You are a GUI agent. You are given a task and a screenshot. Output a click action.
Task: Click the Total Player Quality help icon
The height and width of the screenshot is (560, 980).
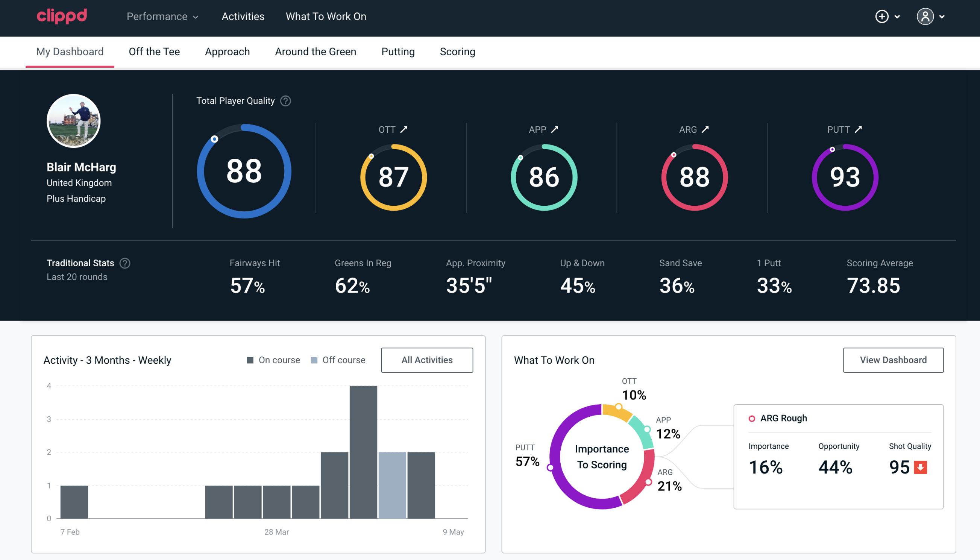pos(285,100)
